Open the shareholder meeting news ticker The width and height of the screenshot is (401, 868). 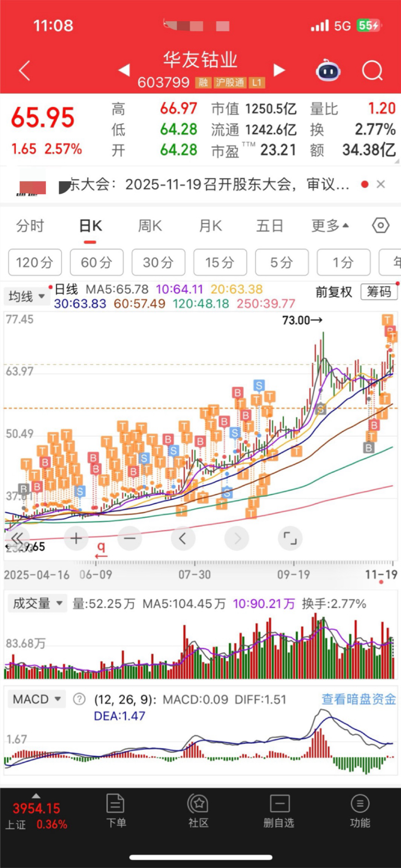point(209,184)
